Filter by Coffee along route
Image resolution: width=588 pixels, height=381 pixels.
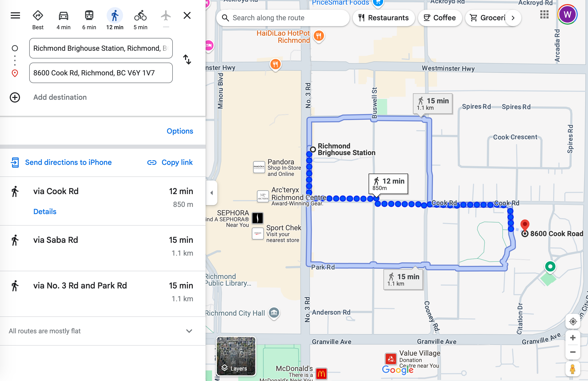(440, 18)
